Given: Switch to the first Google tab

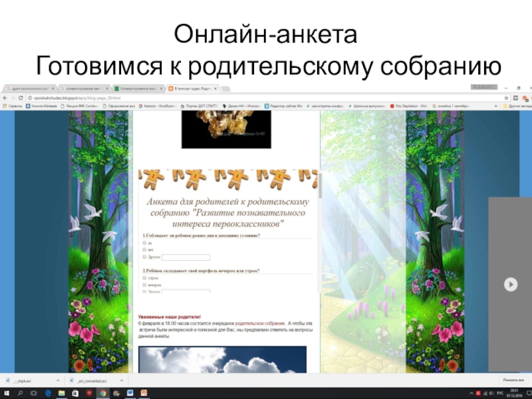Looking at the screenshot, I should [x=30, y=89].
